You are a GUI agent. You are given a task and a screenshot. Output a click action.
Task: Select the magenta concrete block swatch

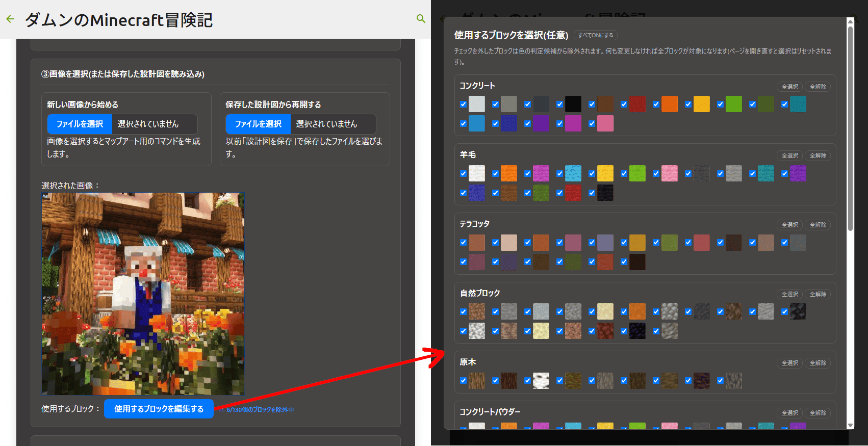pyautogui.click(x=573, y=123)
